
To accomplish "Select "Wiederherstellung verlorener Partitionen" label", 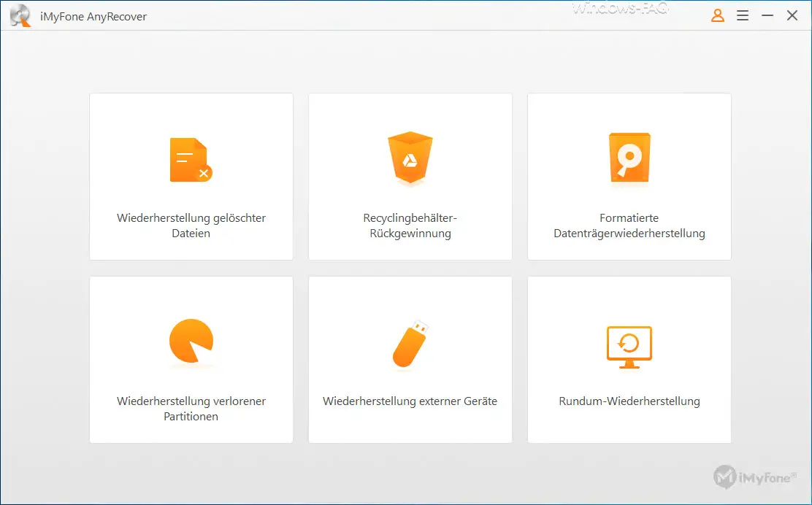I will coord(191,409).
